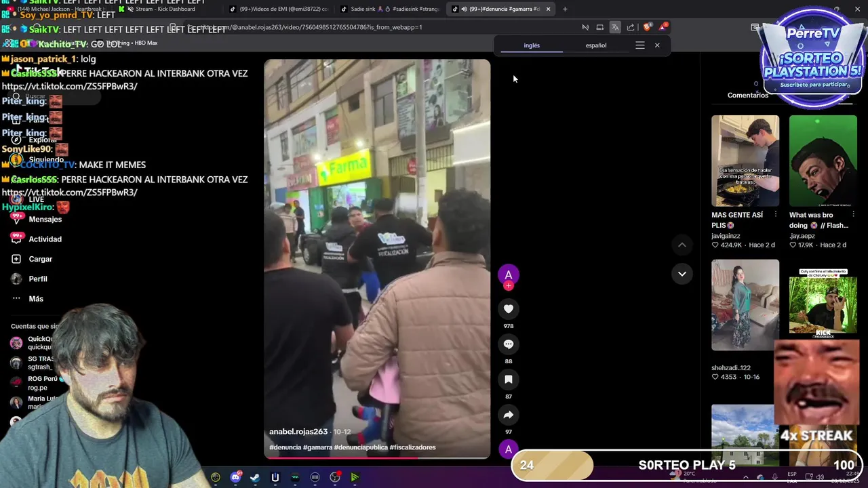868x488 pixels.
Task: Open the .jay.aepz username link
Action: click(x=802, y=236)
